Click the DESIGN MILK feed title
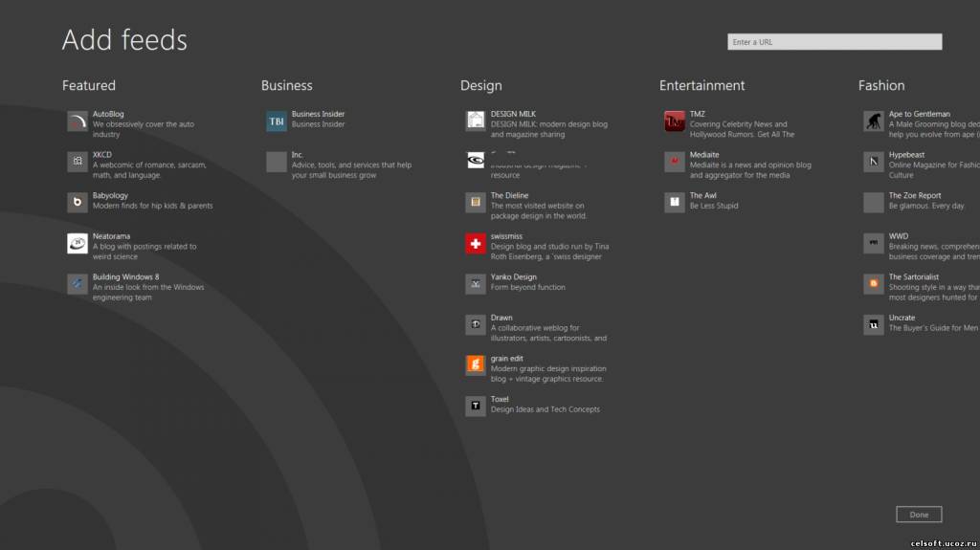This screenshot has width=980, height=550. 513,114
